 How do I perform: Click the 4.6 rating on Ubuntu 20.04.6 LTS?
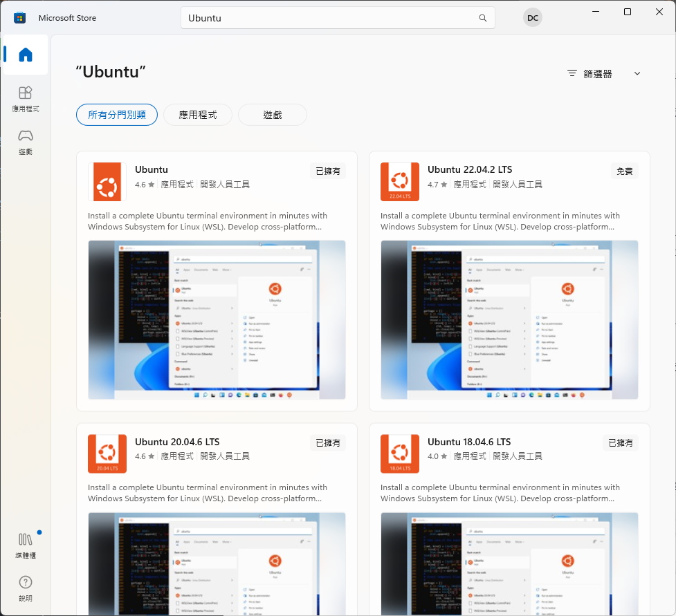point(145,456)
